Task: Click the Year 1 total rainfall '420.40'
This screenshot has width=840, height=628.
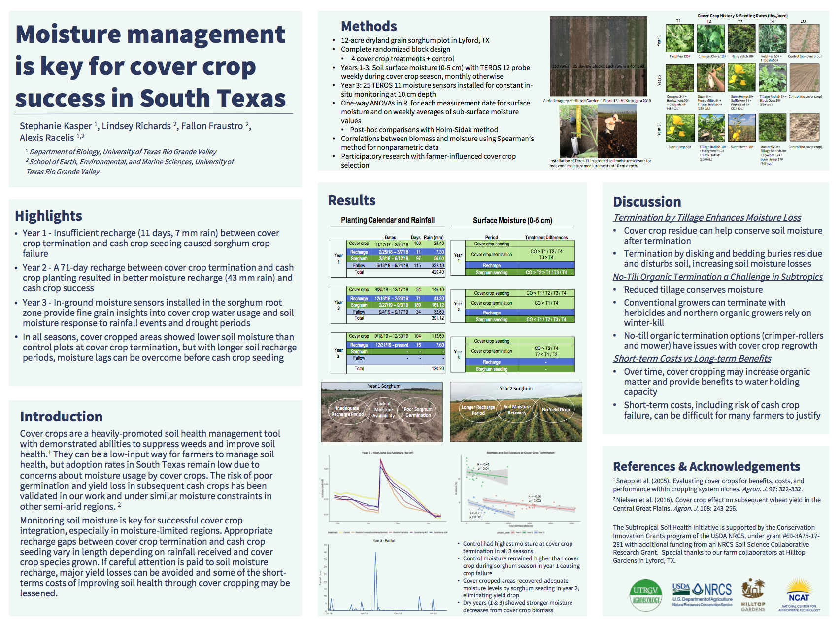Action: point(438,272)
